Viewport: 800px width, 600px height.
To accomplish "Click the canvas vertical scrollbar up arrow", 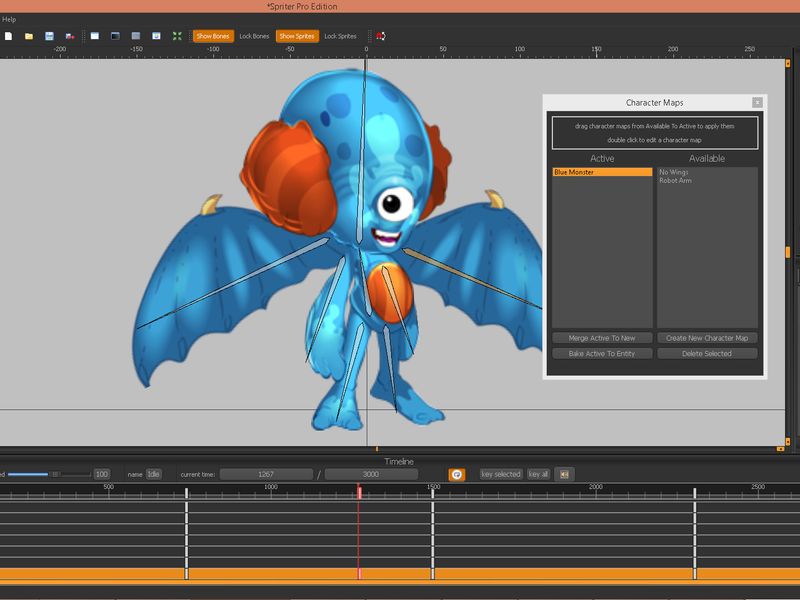I will click(x=788, y=64).
